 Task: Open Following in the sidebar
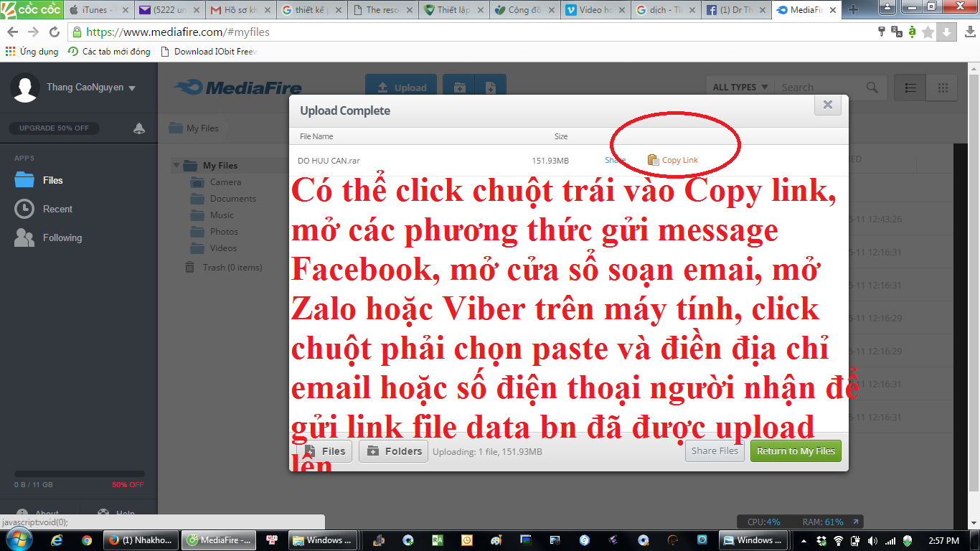[x=62, y=237]
